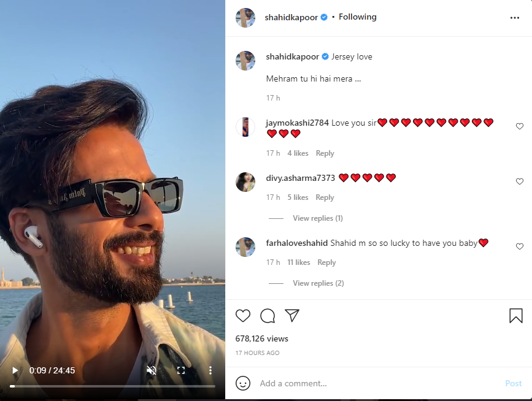The width and height of the screenshot is (532, 401).
Task: Open the three-dot post options menu
Action: tap(515, 18)
